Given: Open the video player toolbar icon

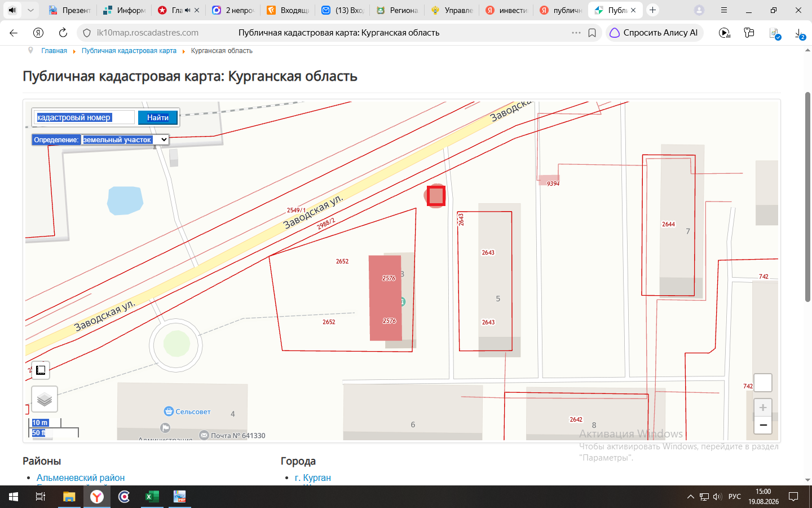Looking at the screenshot, I should click(725, 33).
